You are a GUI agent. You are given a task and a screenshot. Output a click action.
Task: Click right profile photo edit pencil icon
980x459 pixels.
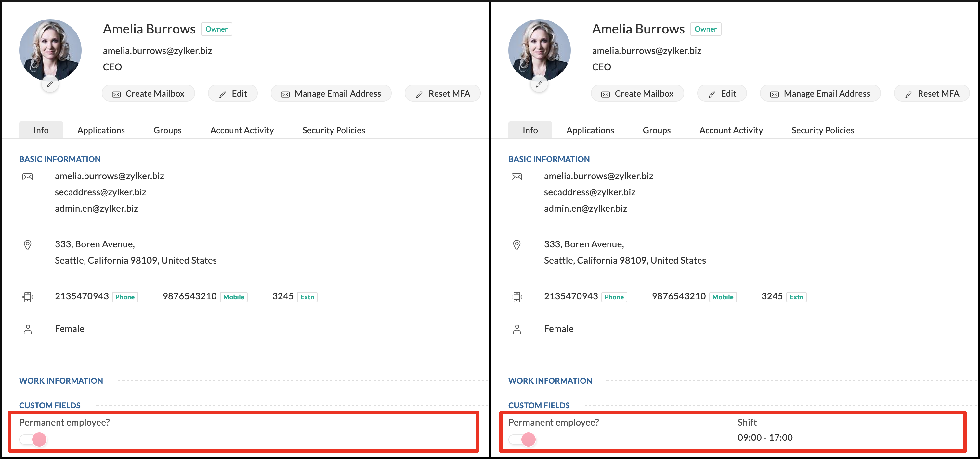point(539,84)
